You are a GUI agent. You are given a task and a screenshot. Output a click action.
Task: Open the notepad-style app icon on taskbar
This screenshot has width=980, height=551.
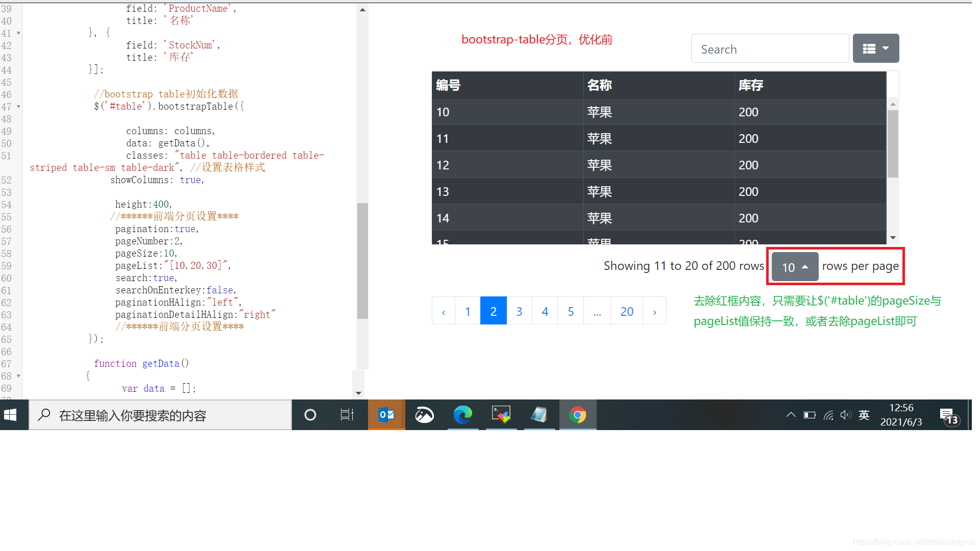pos(540,415)
